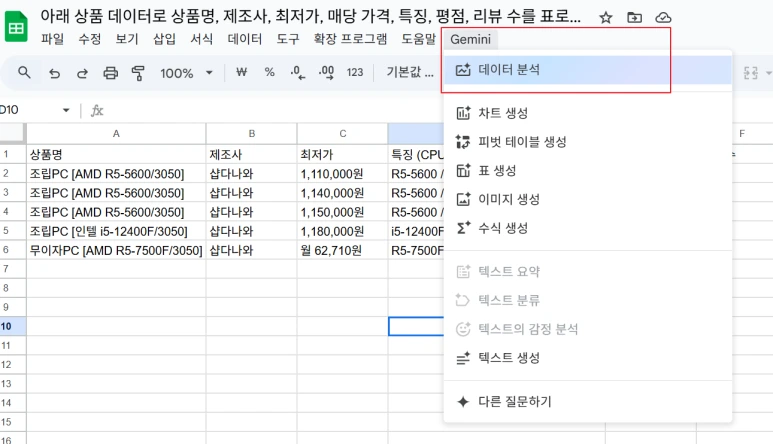Format as percent

269,72
